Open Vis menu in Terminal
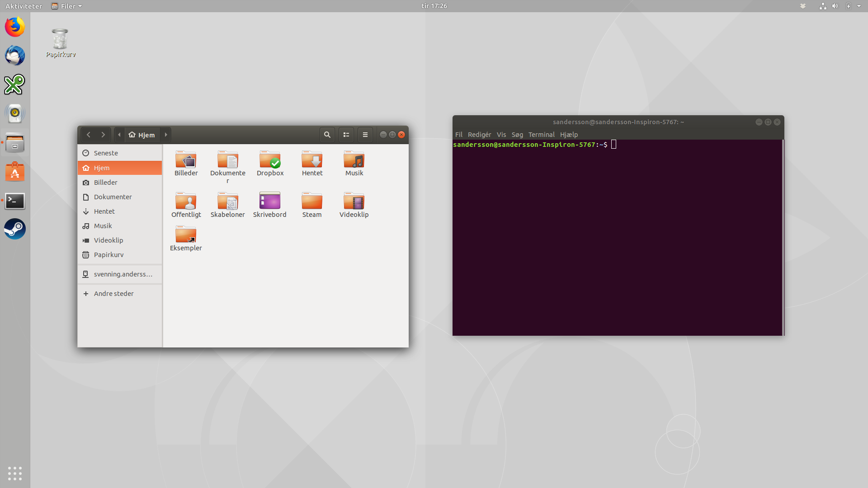The width and height of the screenshot is (868, 488). click(501, 135)
